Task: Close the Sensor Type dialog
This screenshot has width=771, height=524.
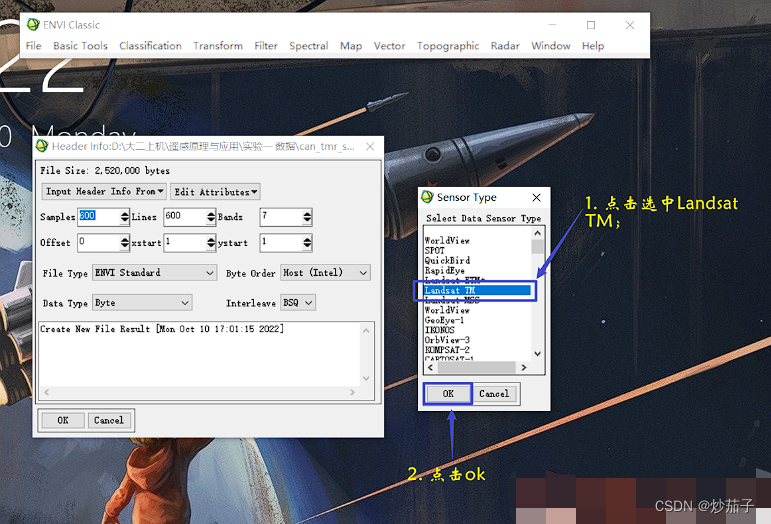Action: click(536, 198)
